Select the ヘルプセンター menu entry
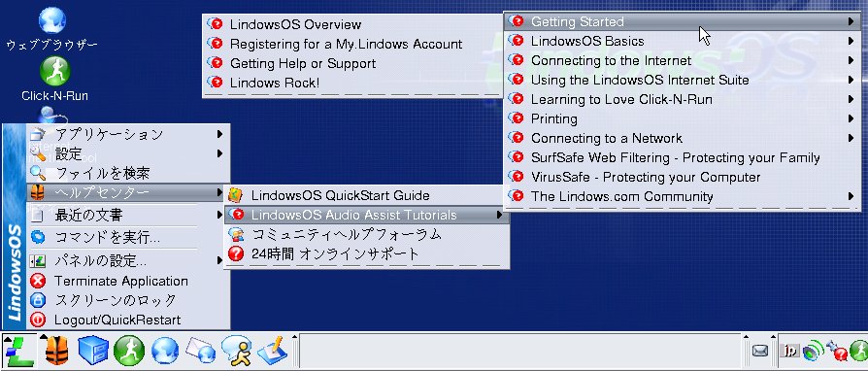 tap(126, 192)
